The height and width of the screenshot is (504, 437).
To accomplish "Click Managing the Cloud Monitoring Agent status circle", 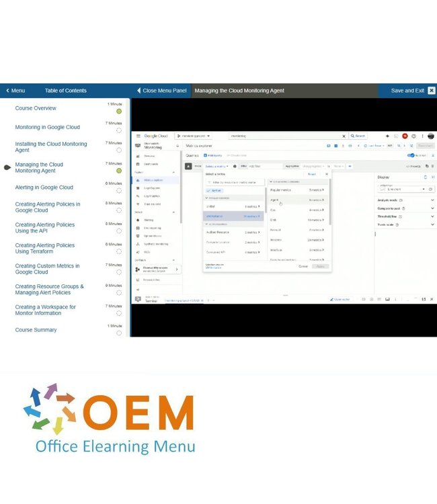I will (119, 171).
